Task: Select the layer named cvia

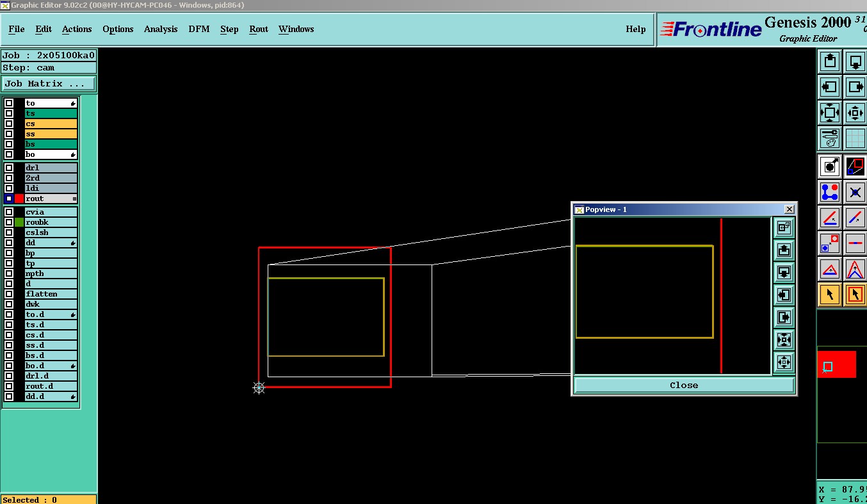Action: [x=51, y=212]
